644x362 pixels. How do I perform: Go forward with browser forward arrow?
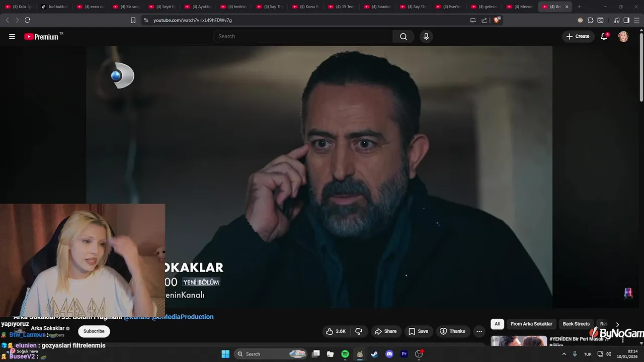(17, 20)
